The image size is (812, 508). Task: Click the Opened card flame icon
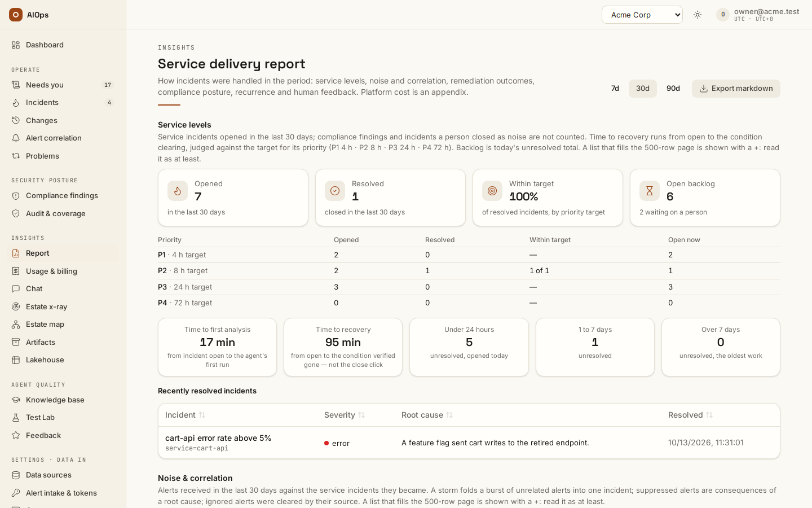(x=178, y=191)
